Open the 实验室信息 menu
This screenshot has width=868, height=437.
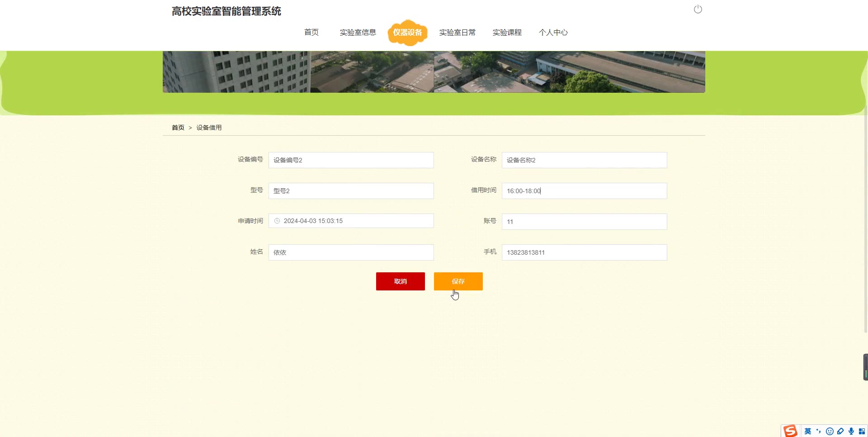click(x=358, y=32)
